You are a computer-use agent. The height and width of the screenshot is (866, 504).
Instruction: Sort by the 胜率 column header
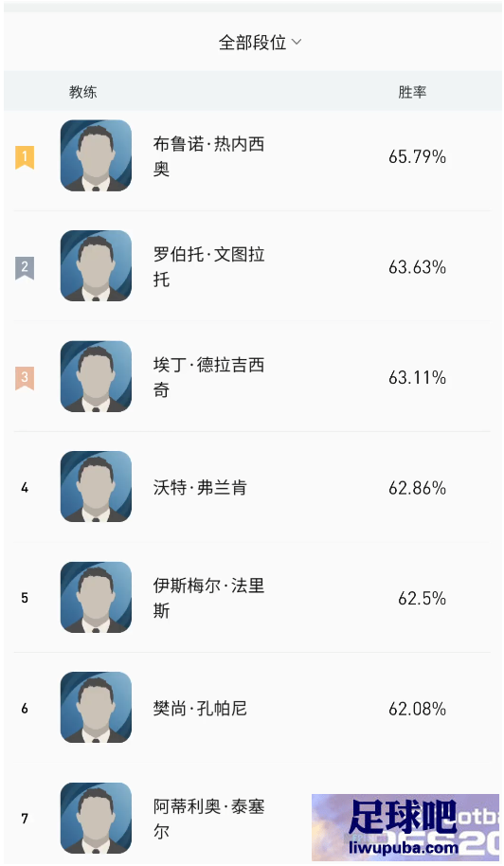coord(412,92)
